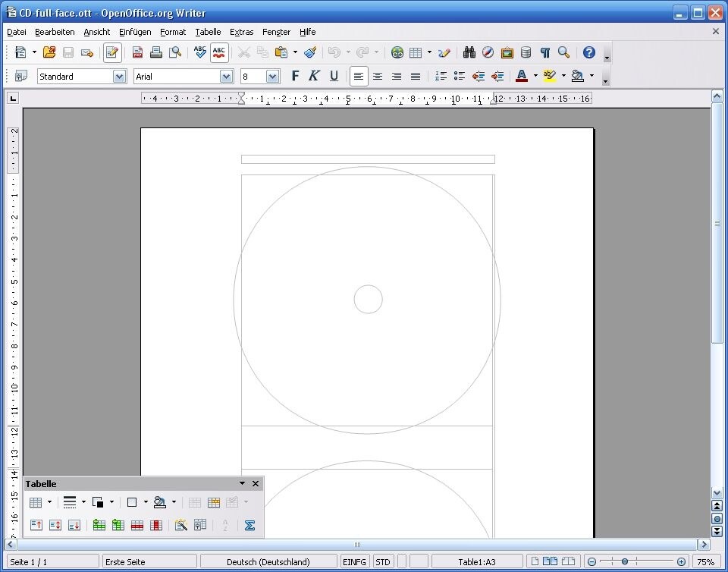This screenshot has height=572, width=728.
Task: Insert a row using the Tabelle toolbar
Action: coord(98,524)
